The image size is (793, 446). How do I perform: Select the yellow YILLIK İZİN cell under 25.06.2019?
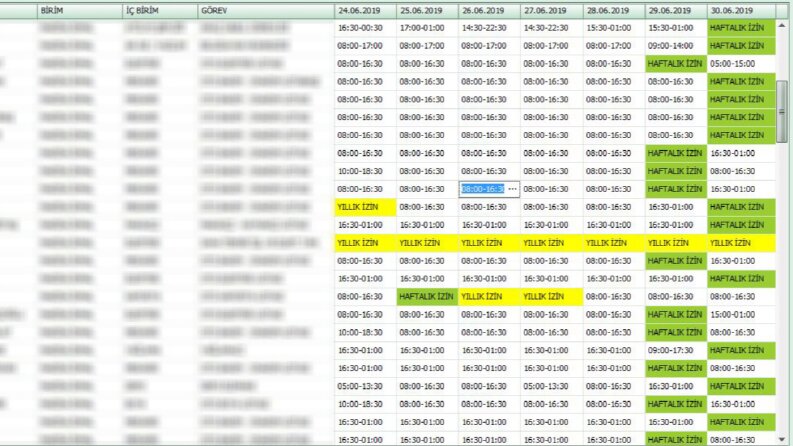tap(427, 243)
